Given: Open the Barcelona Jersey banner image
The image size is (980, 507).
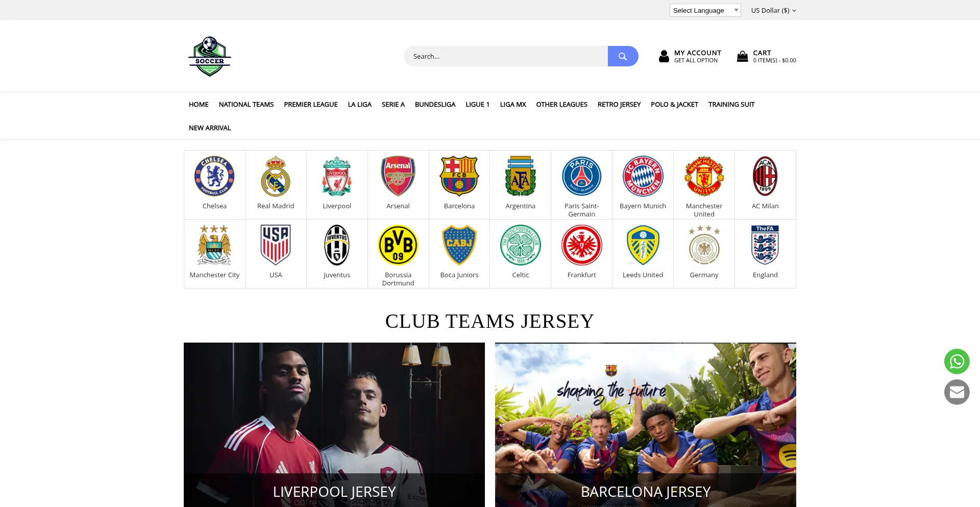Looking at the screenshot, I should 646,425.
